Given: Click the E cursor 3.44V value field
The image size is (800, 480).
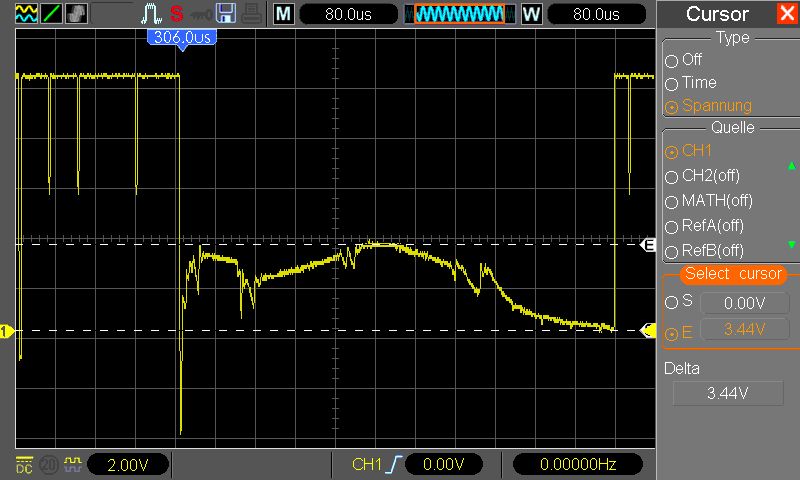Looking at the screenshot, I should pyautogui.click(x=745, y=330).
